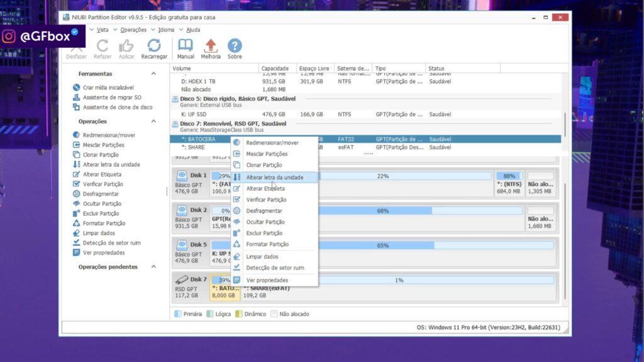Open the Vista menu
The image size is (644, 362).
click(x=103, y=30)
